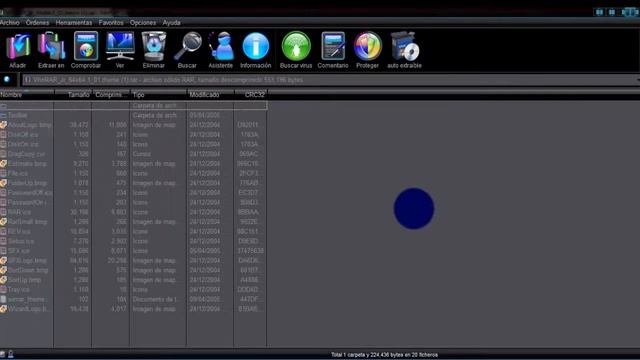Open the Herramientas menu

(74, 23)
